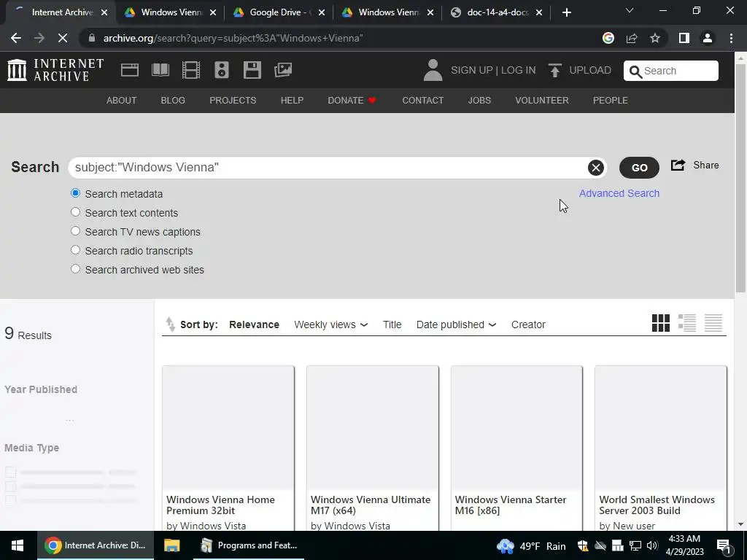Switch to tile grid view
Viewport: 747px width, 560px height.
coord(661,323)
